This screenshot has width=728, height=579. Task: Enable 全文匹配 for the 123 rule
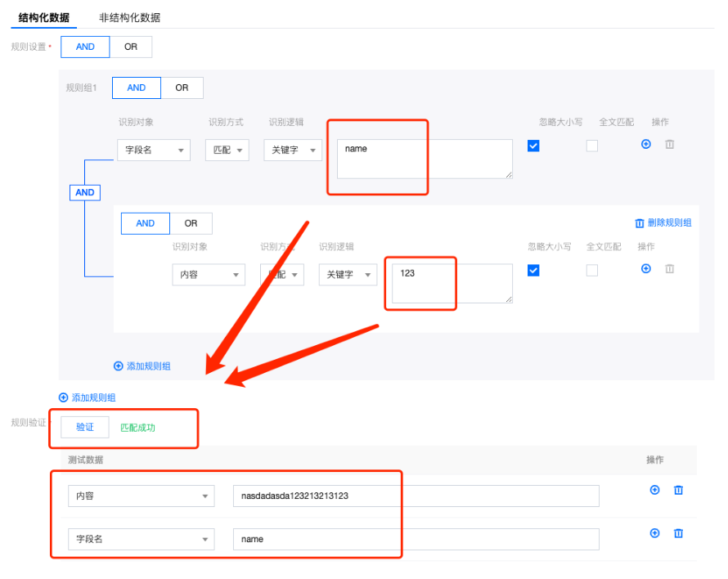click(x=592, y=271)
